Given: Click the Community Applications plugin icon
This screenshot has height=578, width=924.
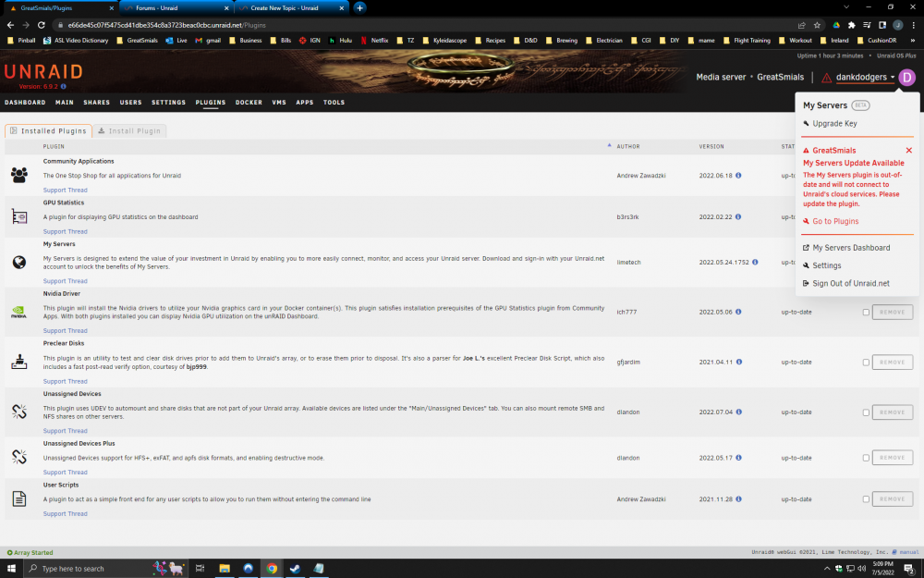Looking at the screenshot, I should click(18, 175).
